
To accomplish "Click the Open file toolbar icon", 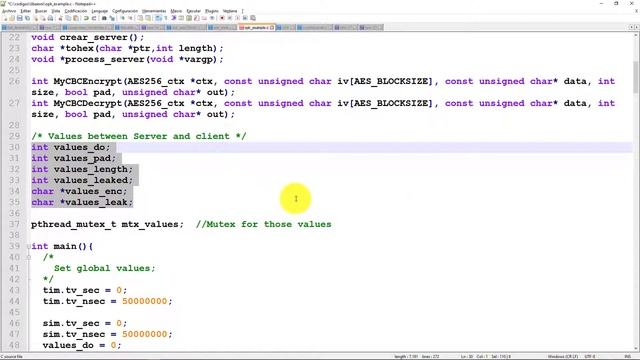I will (x=12, y=18).
